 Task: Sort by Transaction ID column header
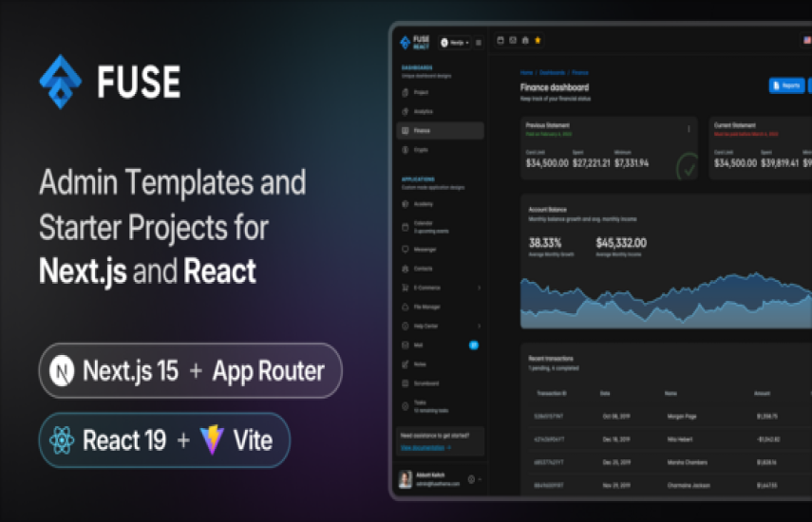click(x=552, y=394)
